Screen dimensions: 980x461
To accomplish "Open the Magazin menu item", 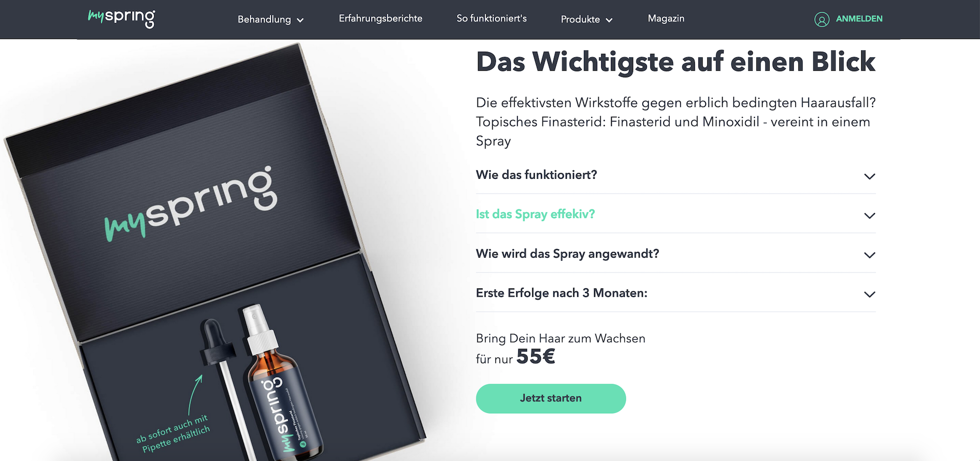I will [666, 18].
